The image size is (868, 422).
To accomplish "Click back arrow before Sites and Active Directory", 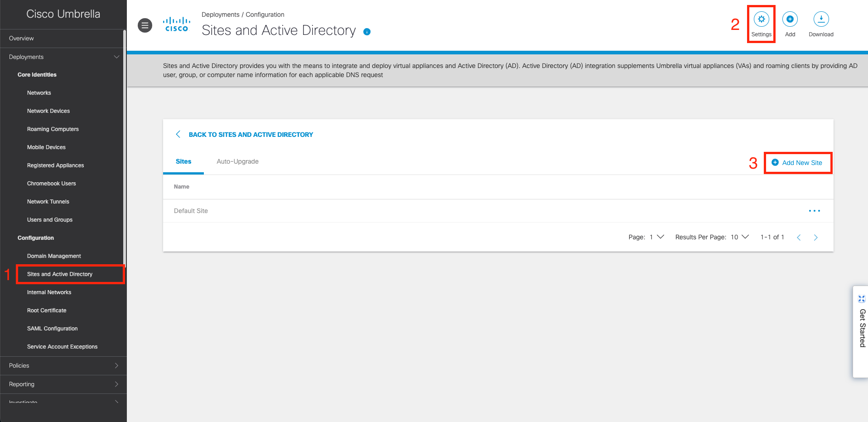I will coord(178,134).
